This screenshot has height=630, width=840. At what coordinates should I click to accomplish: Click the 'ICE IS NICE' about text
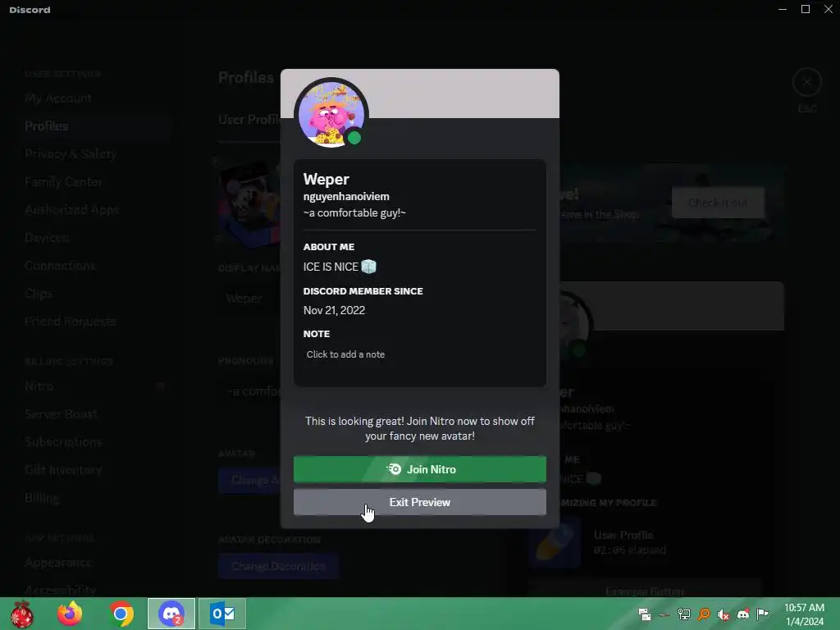331,267
